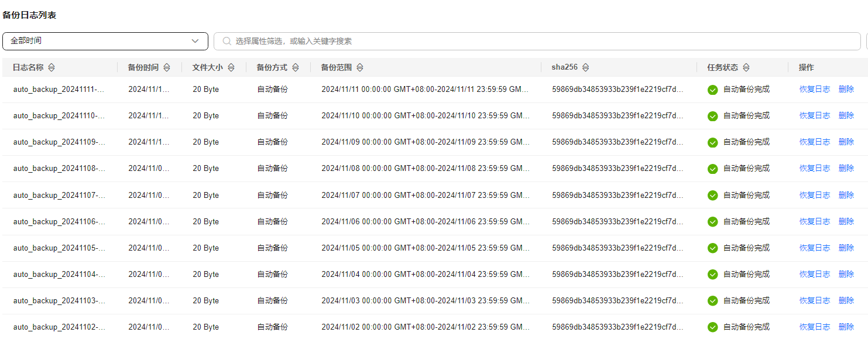
Task: Select log name auto_backup_20241107-...
Action: click(59, 195)
